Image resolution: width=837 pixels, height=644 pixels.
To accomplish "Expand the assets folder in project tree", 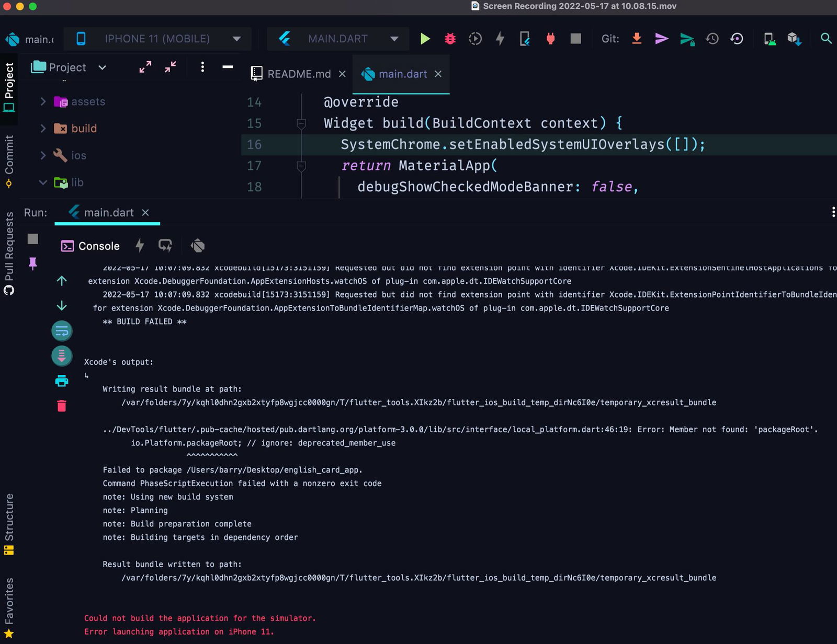I will [43, 101].
